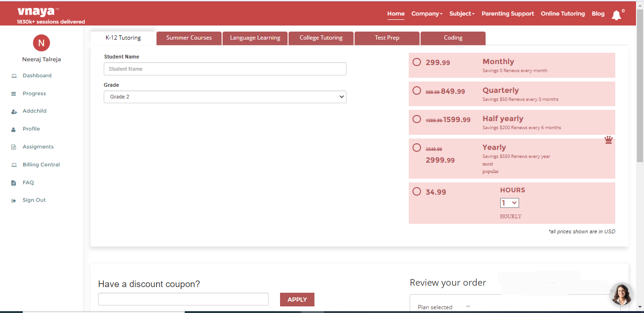Open the Grade dropdown

pos(225,97)
